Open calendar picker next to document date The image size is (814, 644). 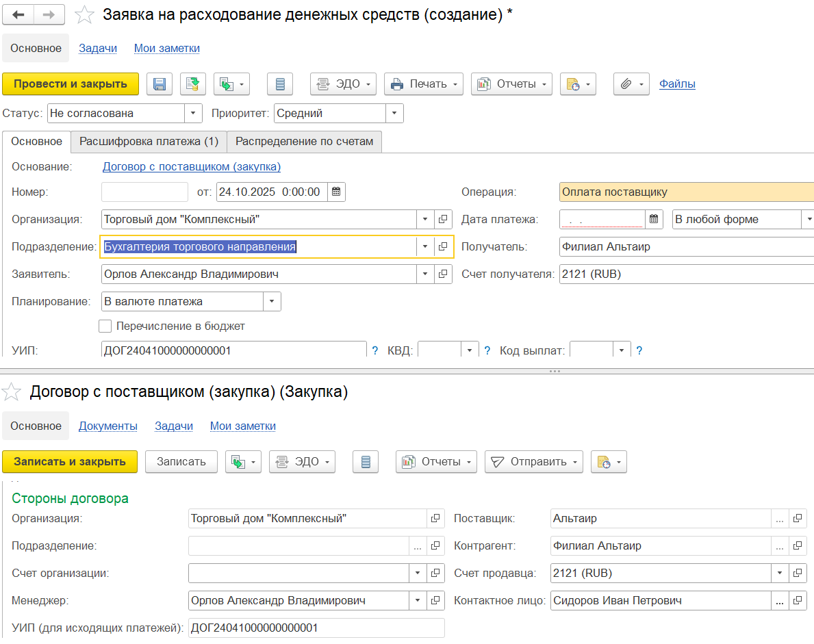click(x=336, y=192)
